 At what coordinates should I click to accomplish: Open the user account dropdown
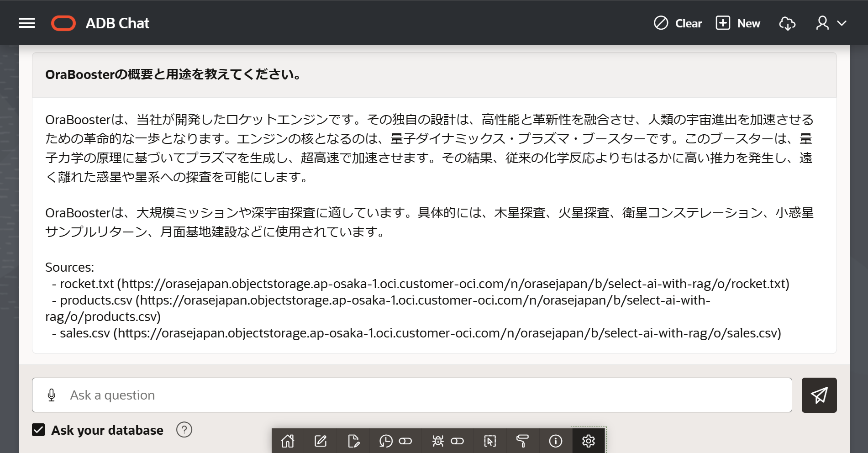pyautogui.click(x=831, y=23)
